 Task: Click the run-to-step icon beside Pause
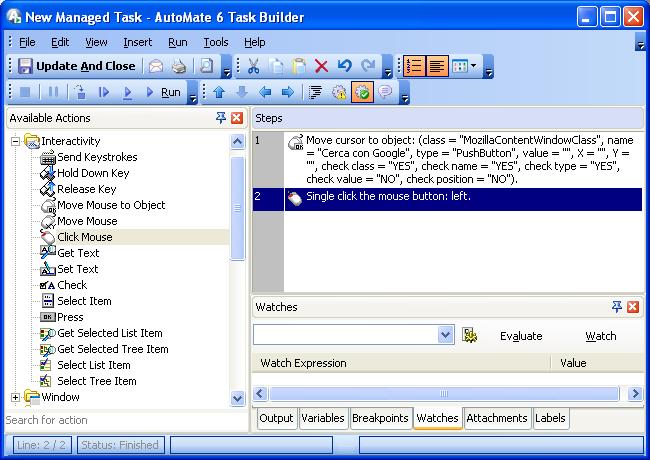[104, 92]
